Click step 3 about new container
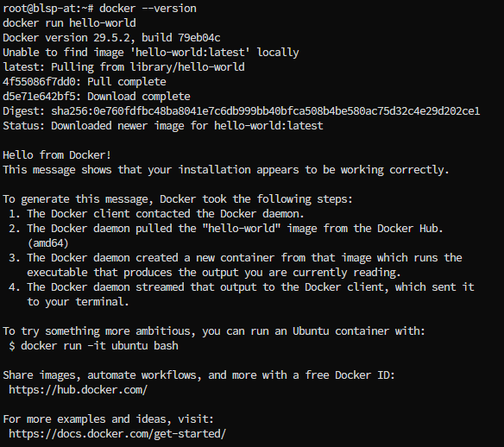 (236, 258)
